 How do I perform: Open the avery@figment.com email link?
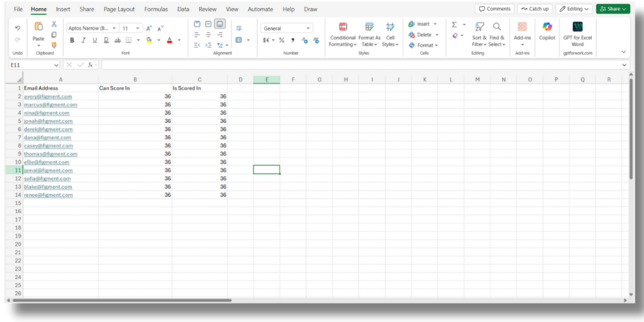coord(48,97)
